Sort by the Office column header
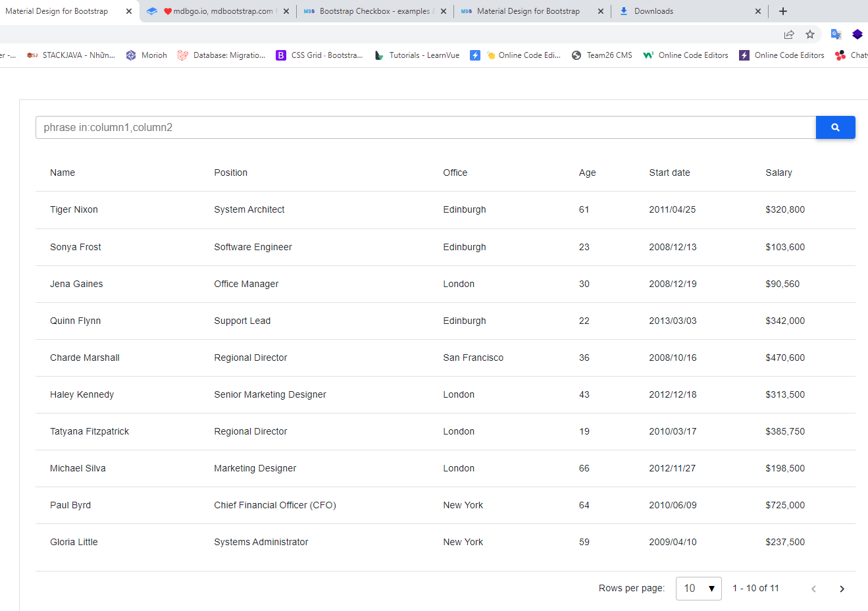 click(455, 173)
